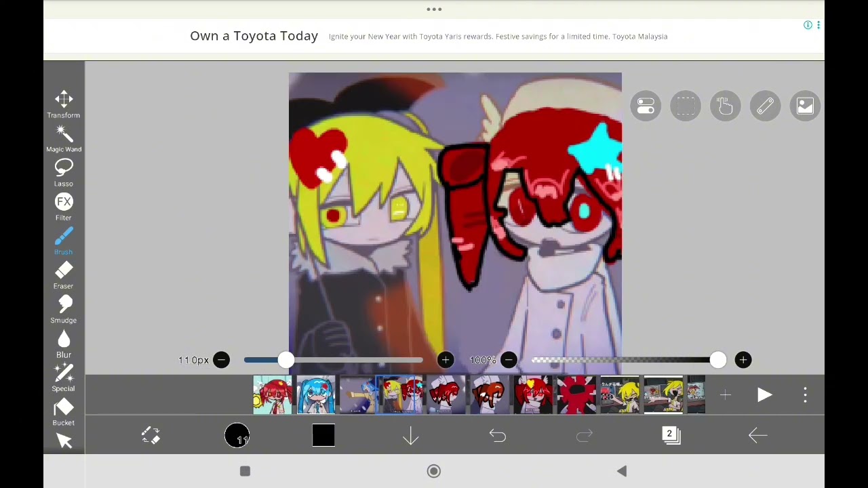Add a new frame with plus
The height and width of the screenshot is (488, 868).
(726, 395)
